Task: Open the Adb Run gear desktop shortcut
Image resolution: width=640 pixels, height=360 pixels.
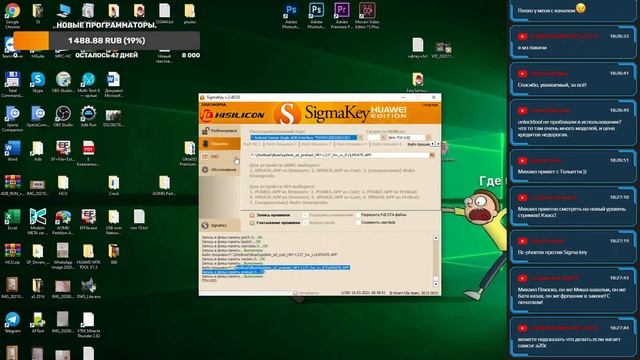Action: 88,116
